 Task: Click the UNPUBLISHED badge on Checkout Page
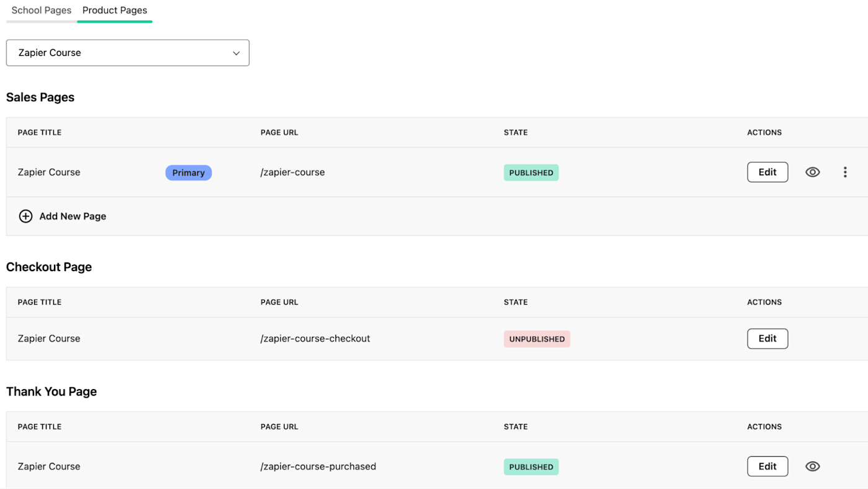(537, 339)
